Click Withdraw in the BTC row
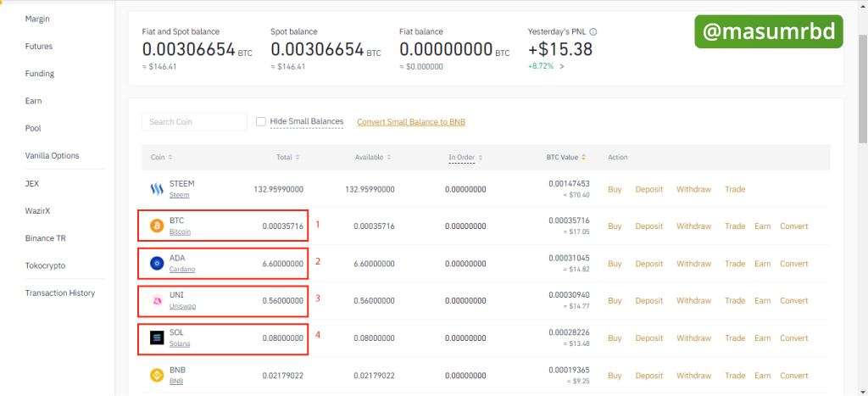Screen dimensions: 868x396 coord(693,226)
